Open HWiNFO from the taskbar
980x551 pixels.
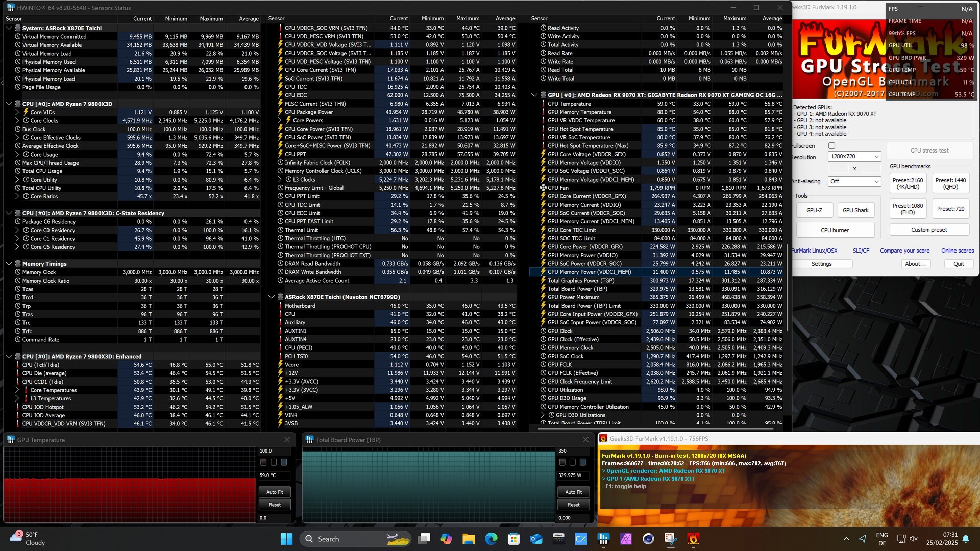click(603, 539)
